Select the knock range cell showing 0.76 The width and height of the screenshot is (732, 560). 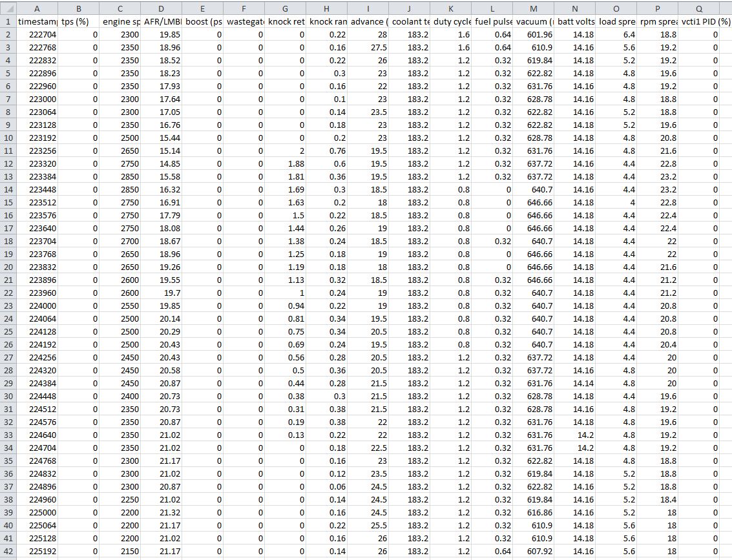[326, 150]
